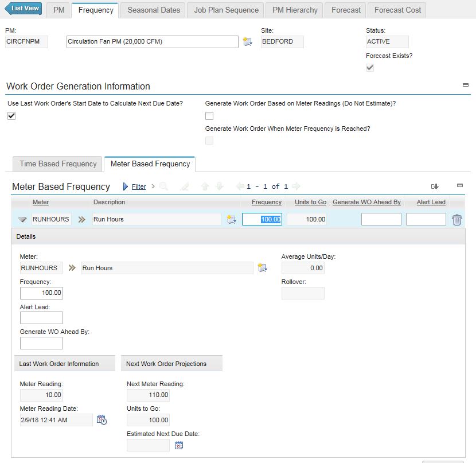Image resolution: width=476 pixels, height=463 pixels.
Task: Click the trash icon to delete RUNHOURS row
Action: [x=457, y=220]
